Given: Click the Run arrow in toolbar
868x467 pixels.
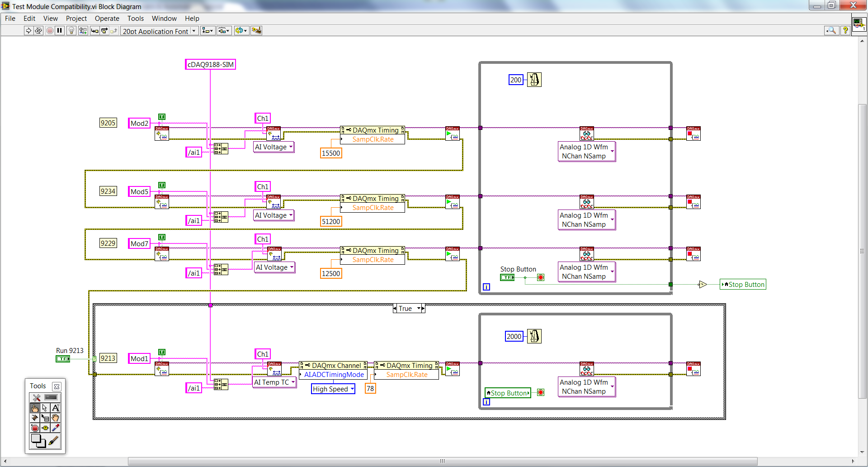Looking at the screenshot, I should tap(28, 30).
